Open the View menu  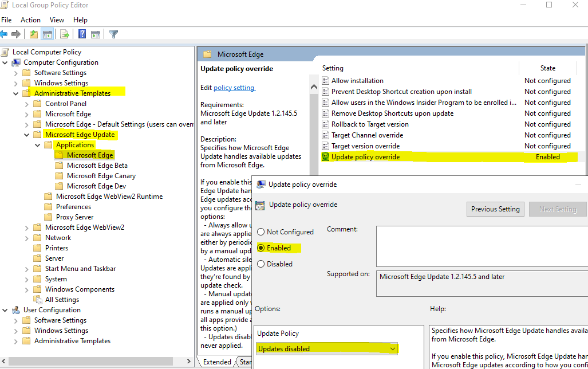[57, 20]
